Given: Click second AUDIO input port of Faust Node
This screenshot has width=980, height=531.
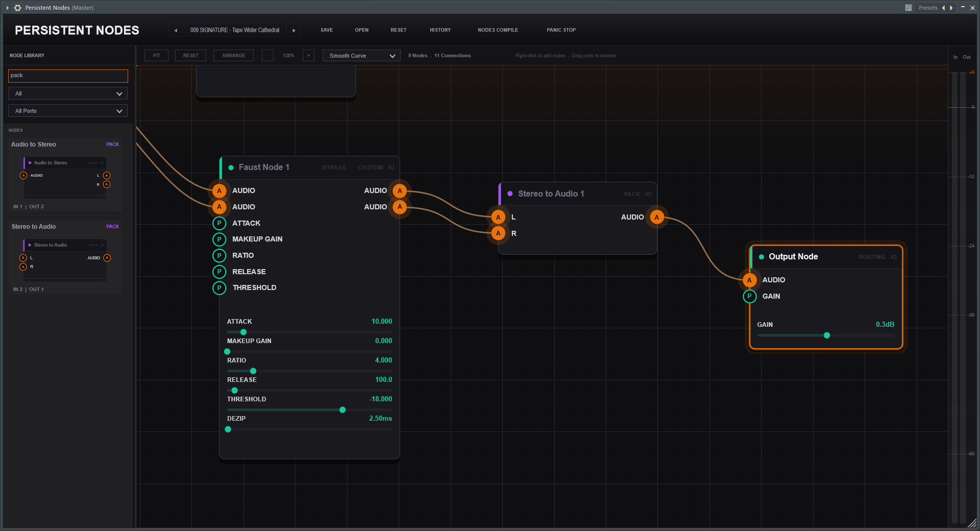Looking at the screenshot, I should pos(219,207).
